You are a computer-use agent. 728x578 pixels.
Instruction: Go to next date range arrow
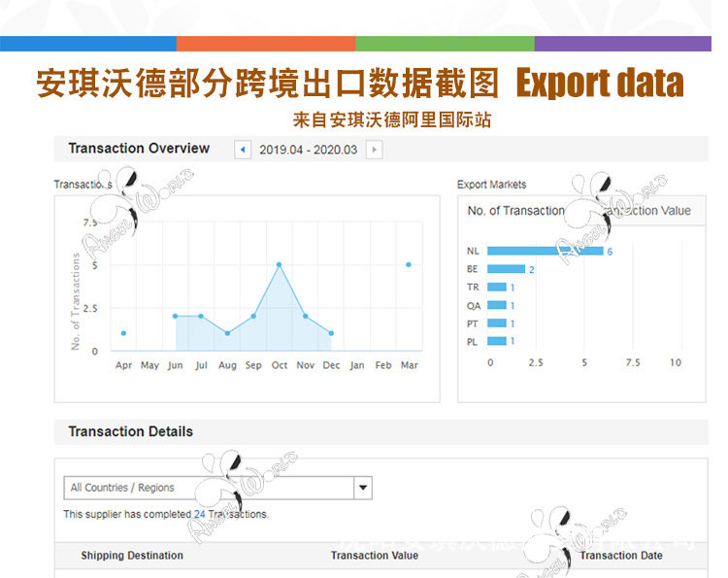tap(375, 150)
